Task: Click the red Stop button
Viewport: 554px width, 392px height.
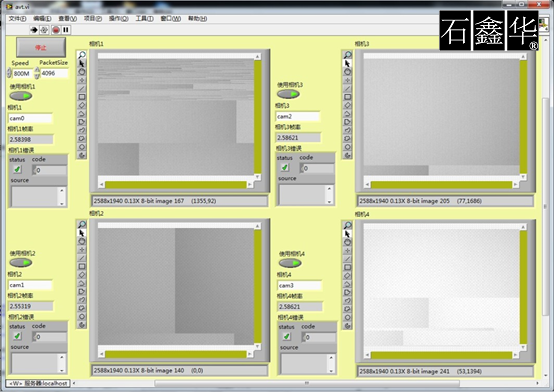Action: click(x=41, y=48)
